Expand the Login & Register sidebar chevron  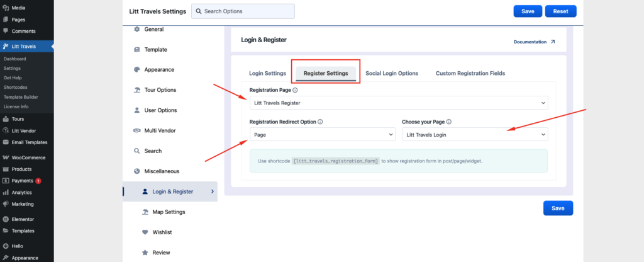click(212, 191)
